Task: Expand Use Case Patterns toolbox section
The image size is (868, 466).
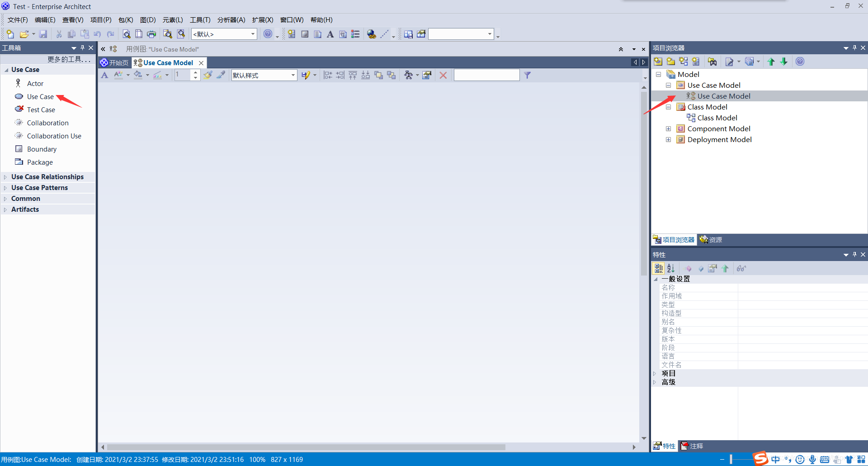Action: (5, 188)
